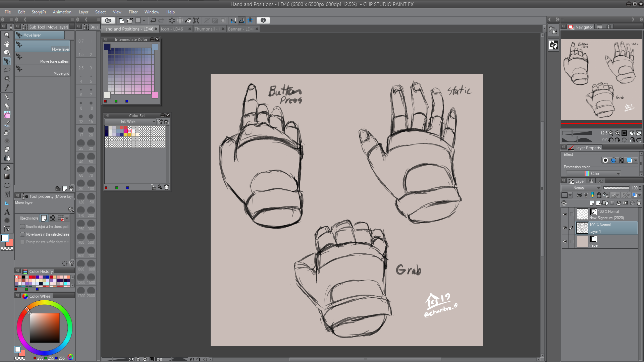
Task: Select the Pen tool in the toolbox
Action: pos(7,97)
